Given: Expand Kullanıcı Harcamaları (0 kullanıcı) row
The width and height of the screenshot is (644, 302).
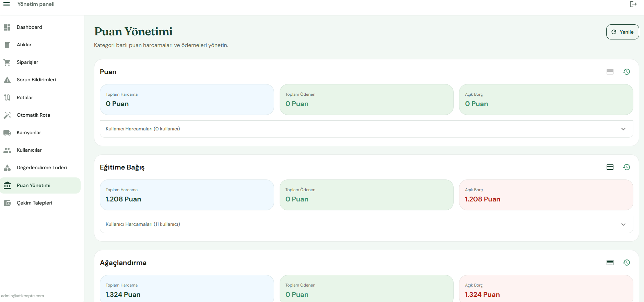Looking at the screenshot, I should 366,129.
